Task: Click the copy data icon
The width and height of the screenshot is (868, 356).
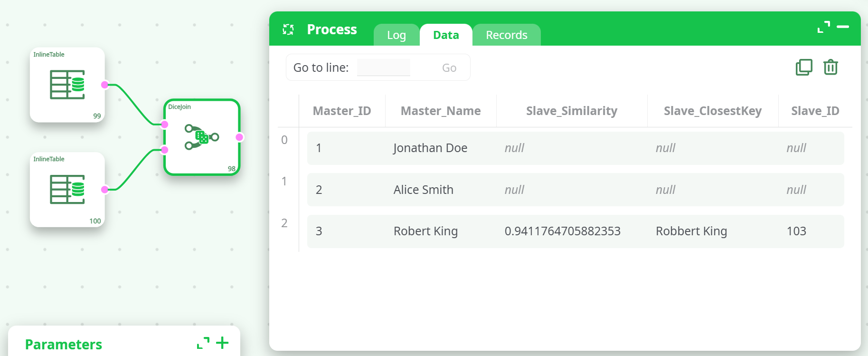Action: pyautogui.click(x=803, y=67)
